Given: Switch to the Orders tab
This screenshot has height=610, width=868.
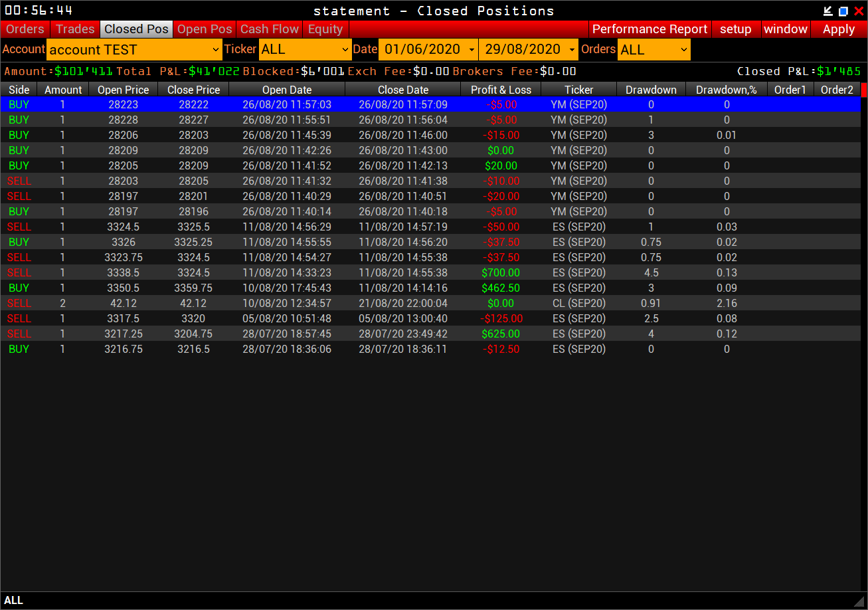Looking at the screenshot, I should point(25,29).
